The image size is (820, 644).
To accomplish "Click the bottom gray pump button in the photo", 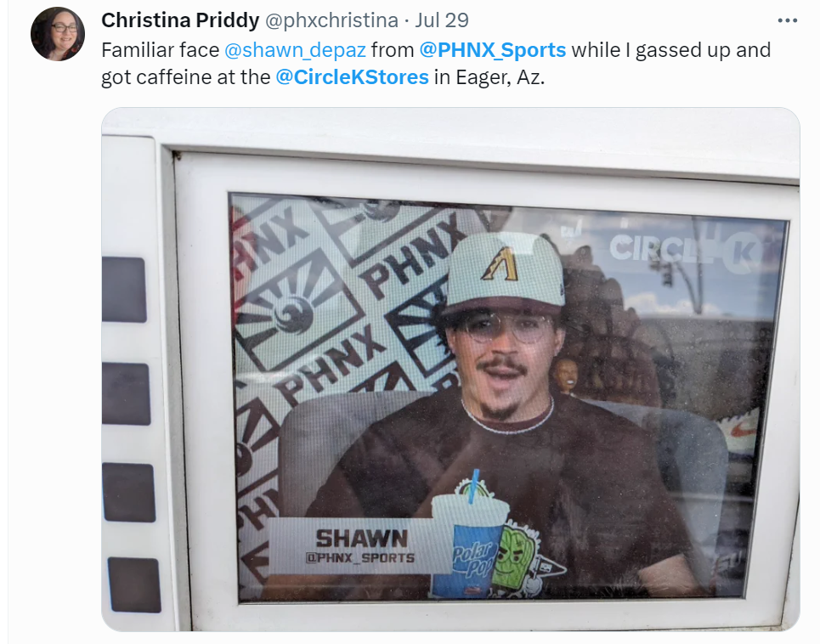I will point(135,585).
